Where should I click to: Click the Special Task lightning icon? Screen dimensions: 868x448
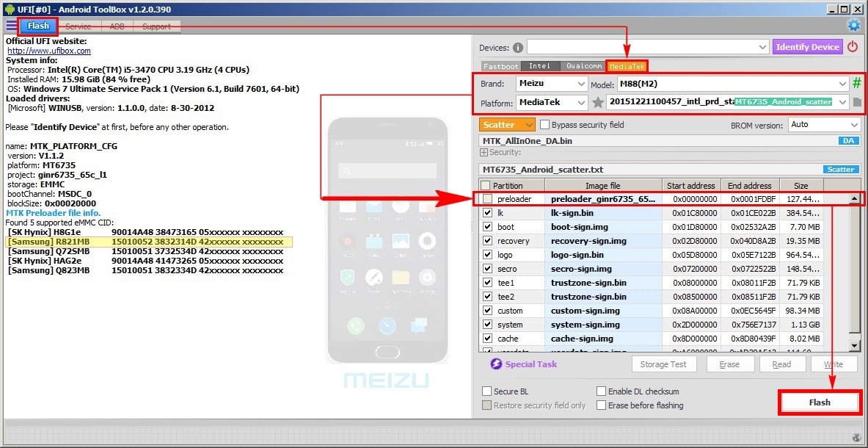(x=496, y=364)
